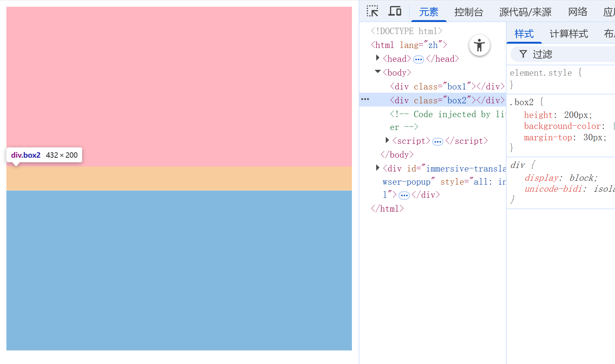Expand the script node triangle
Viewport: 615px width, 364px height.
point(387,140)
